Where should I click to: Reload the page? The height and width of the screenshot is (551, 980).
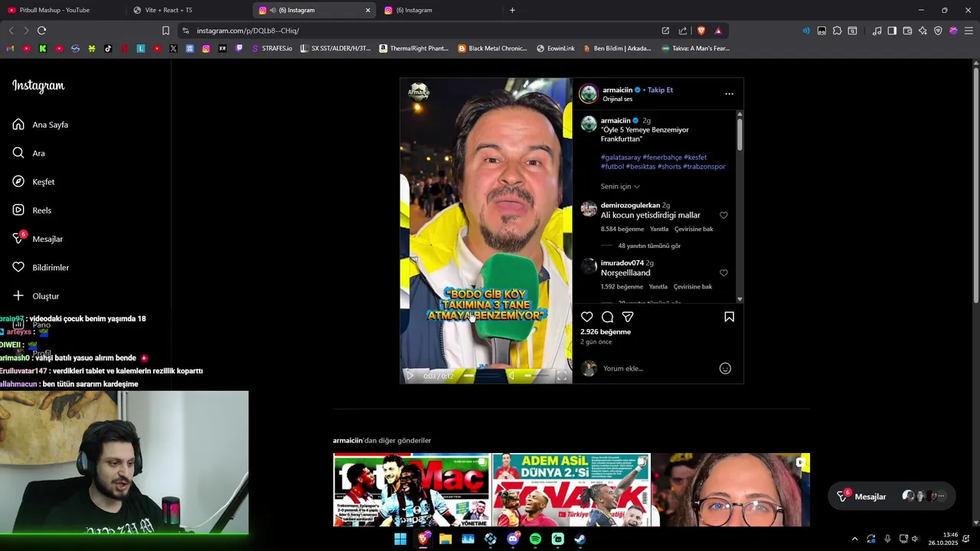[41, 31]
